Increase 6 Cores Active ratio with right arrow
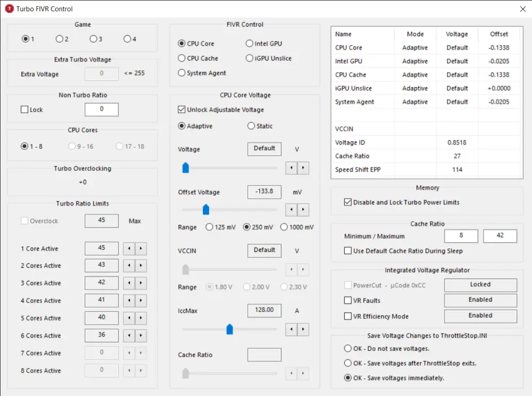Screen dimensions: 532x396 click(141, 335)
